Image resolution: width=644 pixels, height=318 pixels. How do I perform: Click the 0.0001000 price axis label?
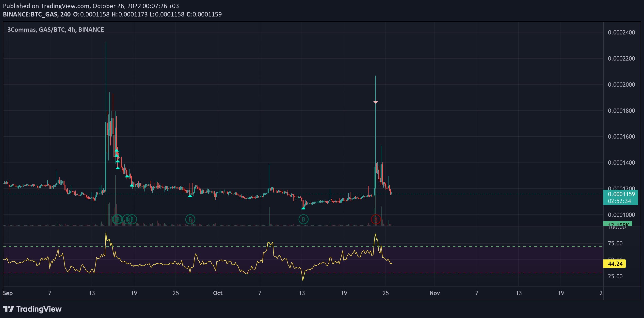click(621, 215)
